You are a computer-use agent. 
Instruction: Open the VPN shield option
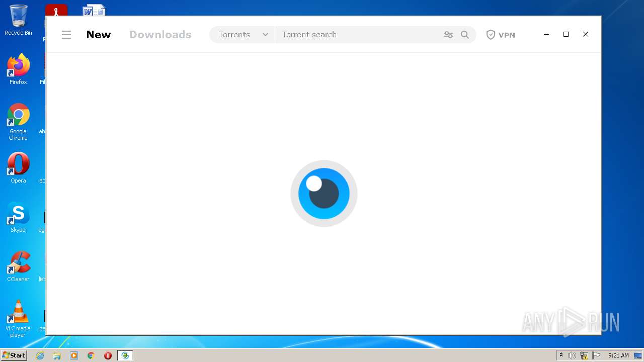point(501,35)
